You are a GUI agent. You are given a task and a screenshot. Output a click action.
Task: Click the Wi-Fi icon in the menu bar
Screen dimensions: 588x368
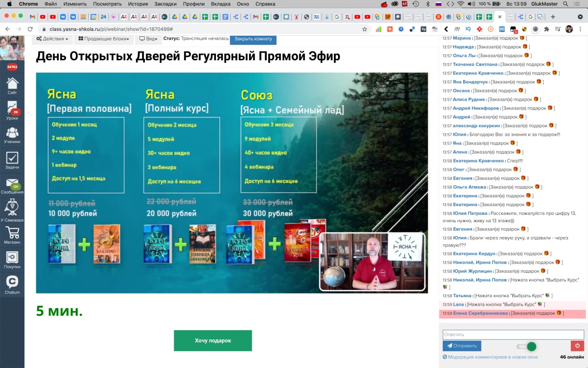pos(460,4)
